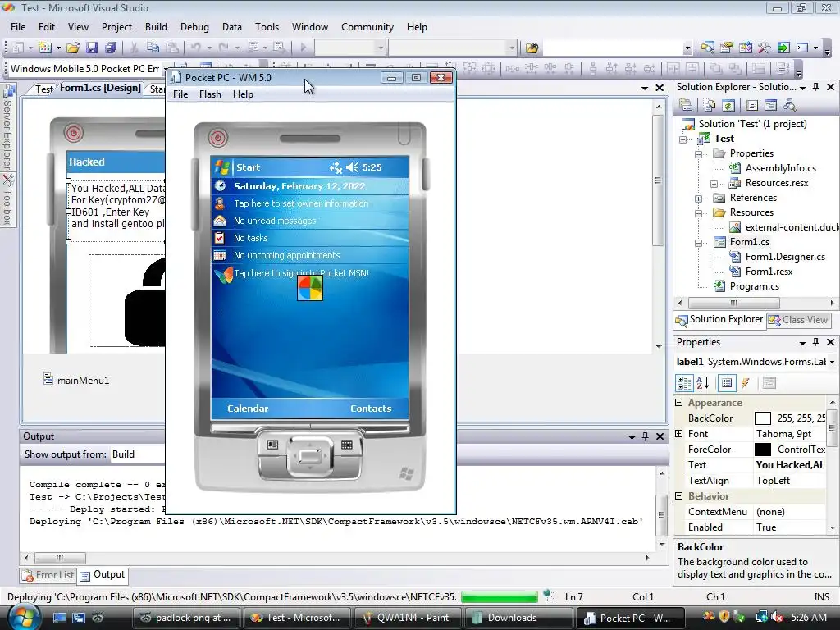Open the label1 object selector dropdown in Properties

pos(832,362)
